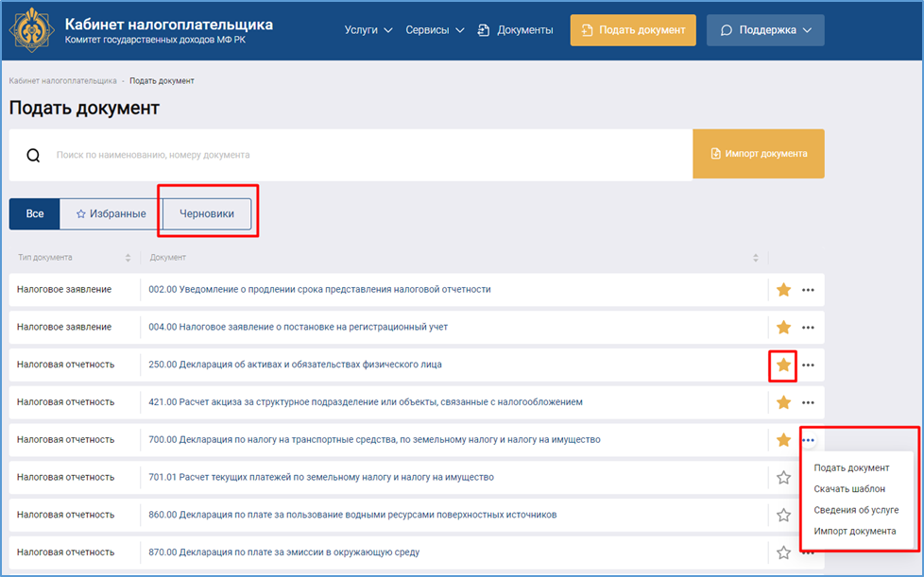
Task: Select 'Скачать шаблон' from context menu
Action: click(x=849, y=489)
